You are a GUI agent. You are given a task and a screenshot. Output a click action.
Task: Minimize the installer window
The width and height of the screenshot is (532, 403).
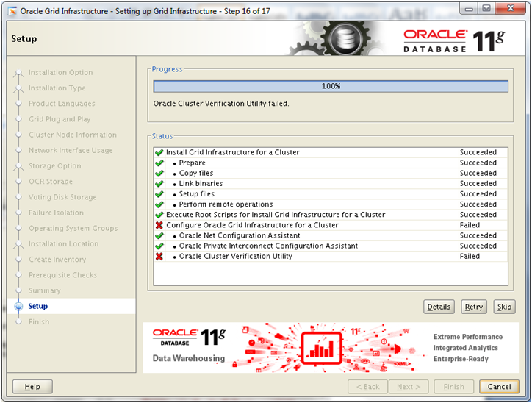pos(470,8)
